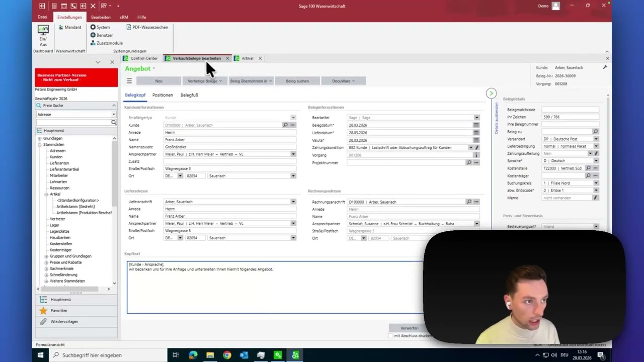Search customer with Kunde magnifier icon
644x362 pixels.
tap(285, 125)
